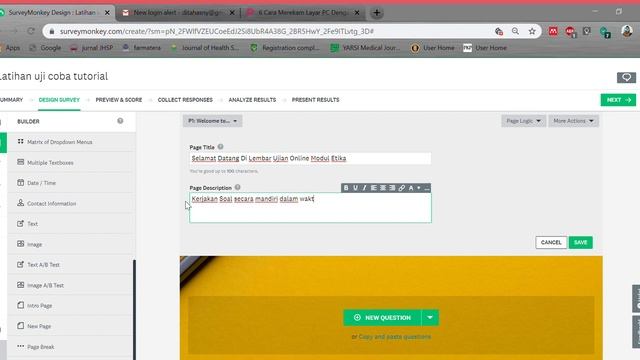This screenshot has height=360, width=640.
Task: Switch to New login alert Gmail tab
Action: [178, 13]
